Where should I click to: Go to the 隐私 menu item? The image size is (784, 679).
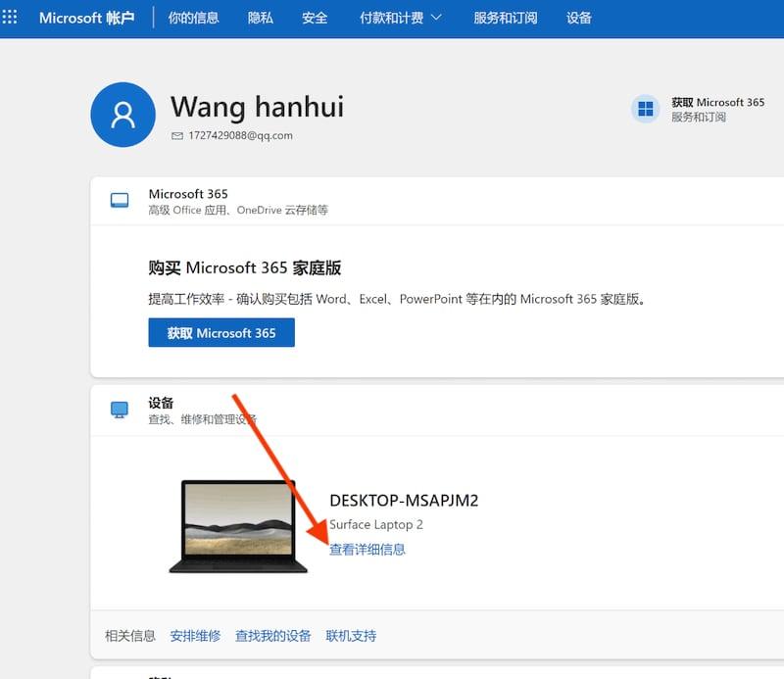(260, 18)
